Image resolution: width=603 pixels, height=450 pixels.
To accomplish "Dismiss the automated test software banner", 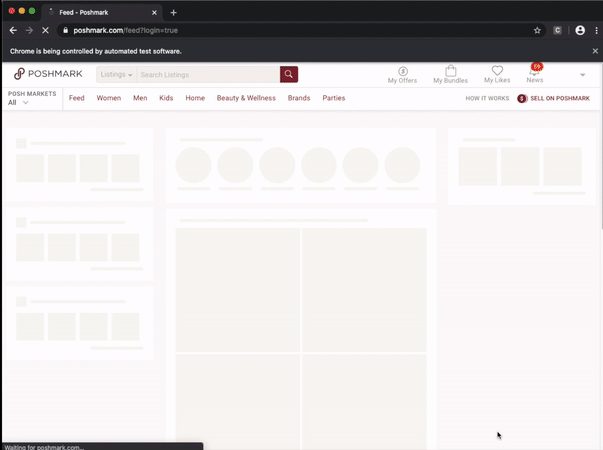I will point(595,51).
